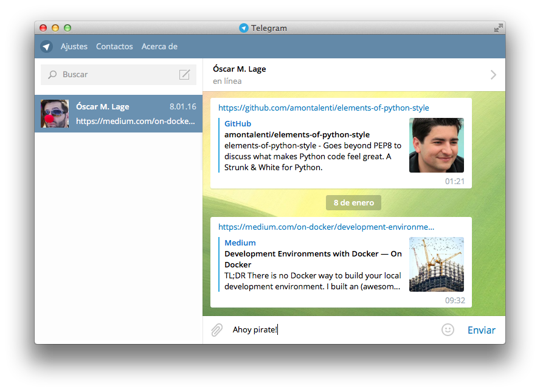Click the Enviar send button
Viewport: 540px width, 392px height.
point(482,330)
